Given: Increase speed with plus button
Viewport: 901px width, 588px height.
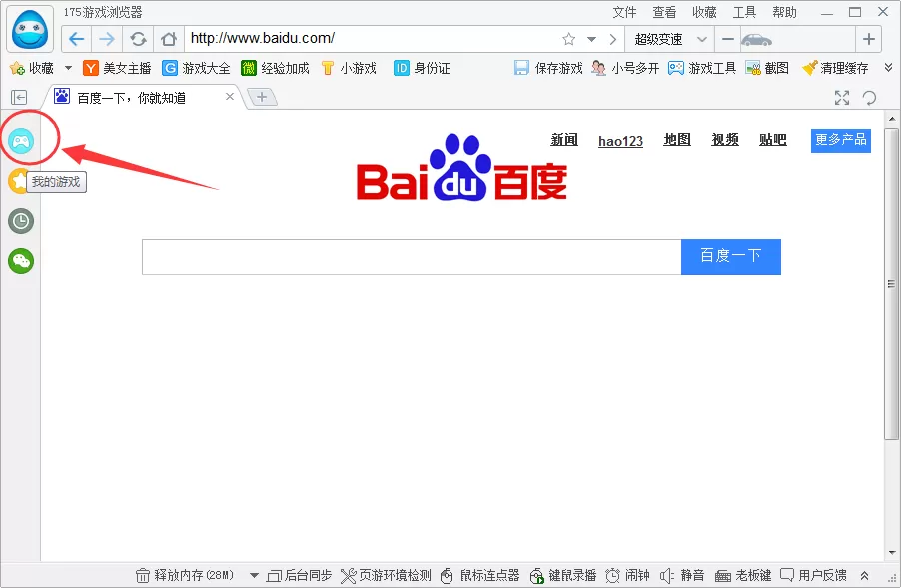Looking at the screenshot, I should coord(869,39).
